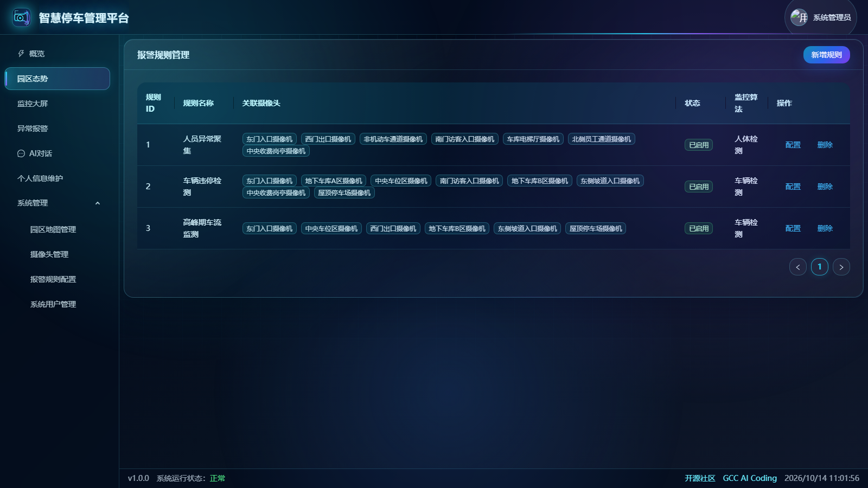Collapse the 系统管理 menu chevron
Viewport: 868px width, 488px height.
coord(98,203)
